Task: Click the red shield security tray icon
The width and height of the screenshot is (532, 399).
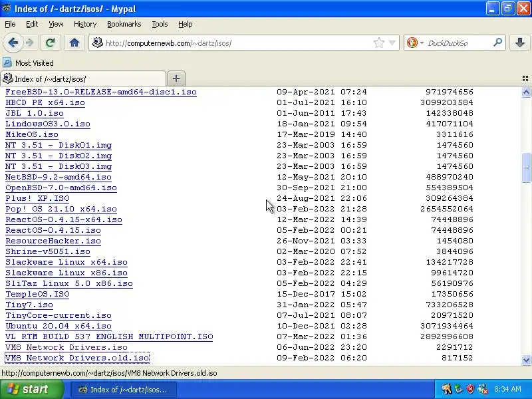Action: point(470,389)
